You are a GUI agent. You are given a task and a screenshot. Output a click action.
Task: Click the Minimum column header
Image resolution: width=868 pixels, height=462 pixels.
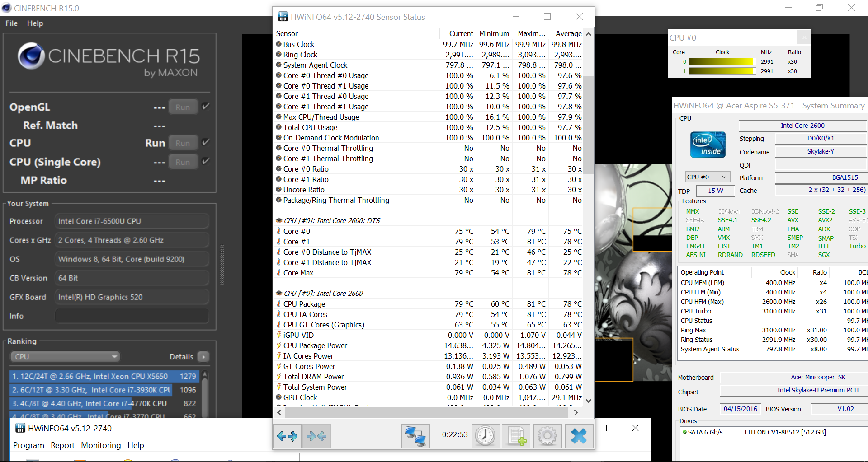494,33
